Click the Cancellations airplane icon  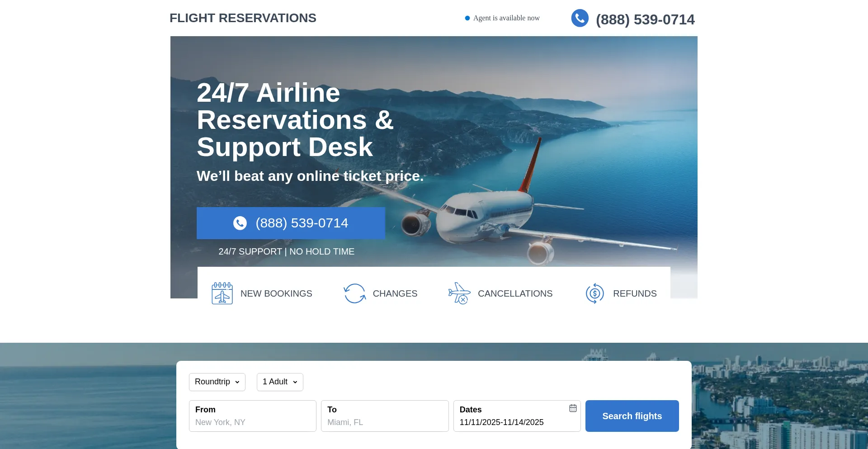pyautogui.click(x=459, y=293)
